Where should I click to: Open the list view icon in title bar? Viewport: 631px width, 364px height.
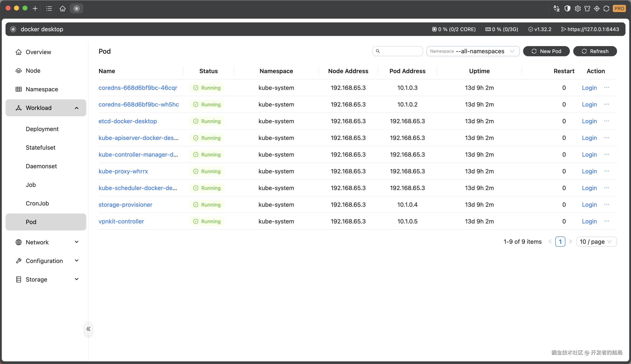(49, 8)
